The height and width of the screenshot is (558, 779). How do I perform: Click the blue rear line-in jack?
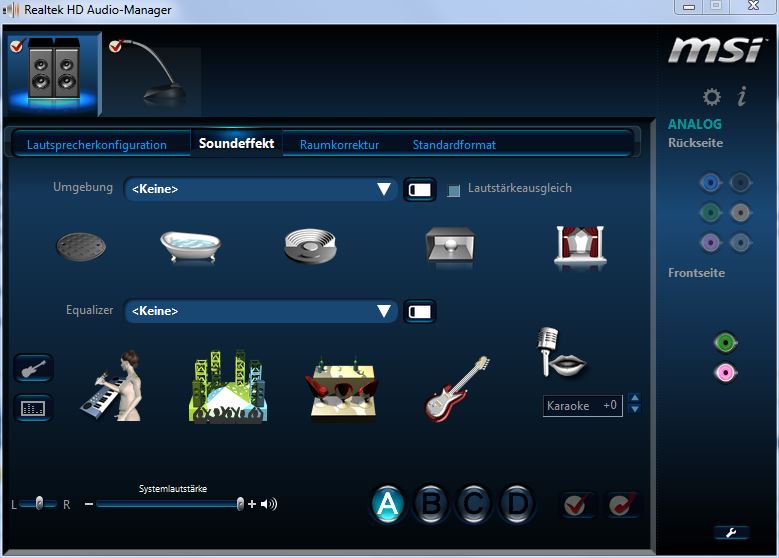(x=710, y=183)
